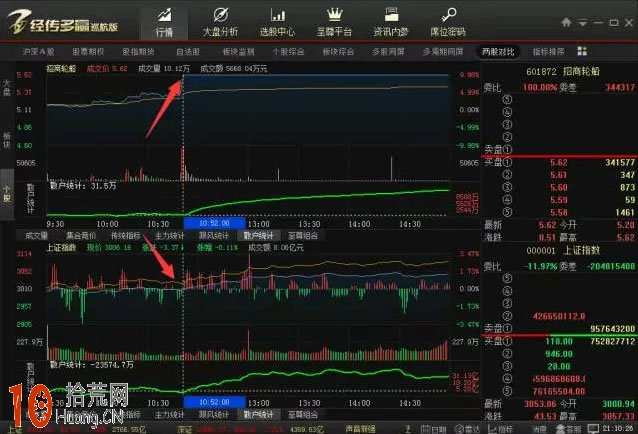Click the grid layout icon after 指标排序
The height and width of the screenshot is (434, 638).
(x=582, y=51)
